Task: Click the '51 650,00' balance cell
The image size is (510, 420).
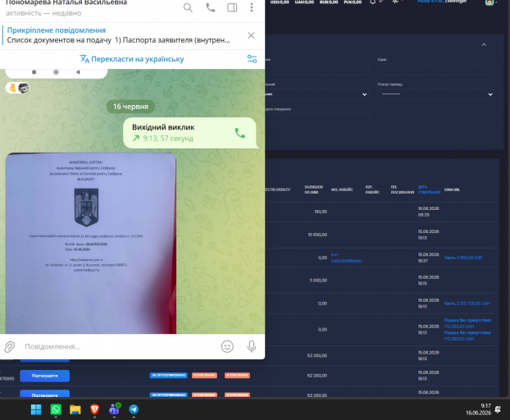Action: (317, 235)
